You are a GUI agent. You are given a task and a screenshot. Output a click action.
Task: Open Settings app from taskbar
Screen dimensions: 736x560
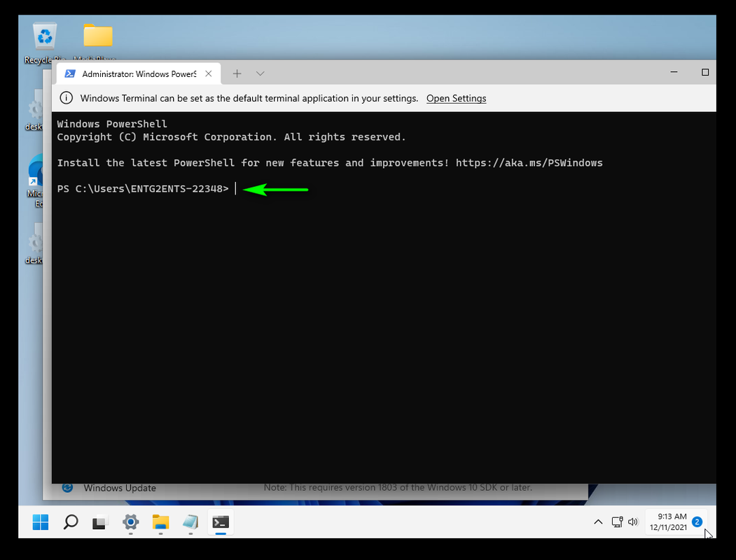click(x=130, y=522)
